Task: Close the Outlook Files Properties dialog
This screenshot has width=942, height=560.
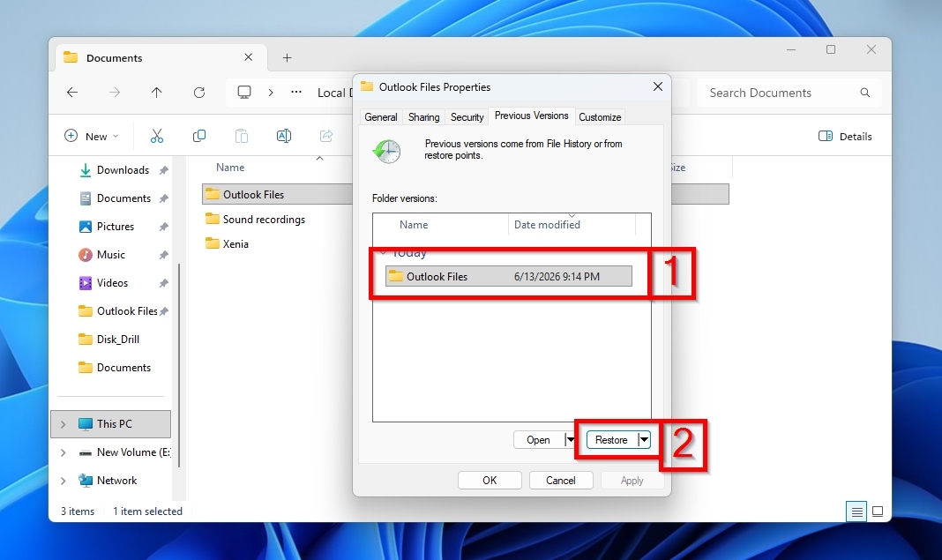Action: pos(658,86)
